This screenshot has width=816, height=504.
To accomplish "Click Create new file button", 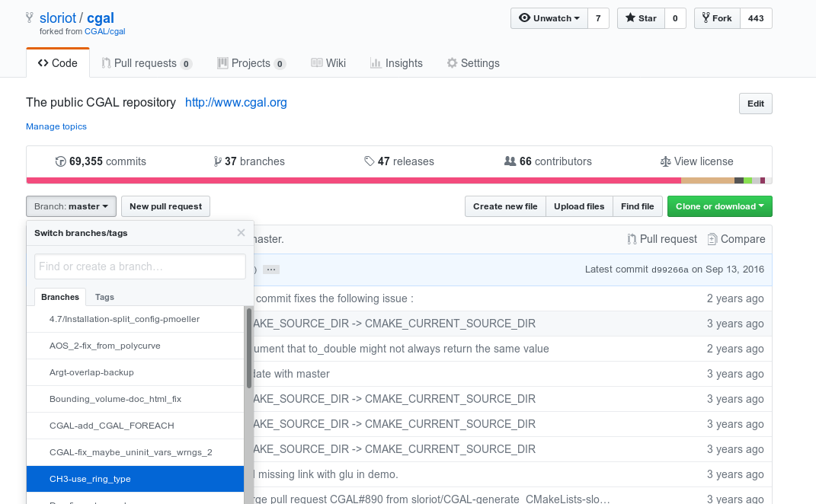I will click(x=505, y=206).
